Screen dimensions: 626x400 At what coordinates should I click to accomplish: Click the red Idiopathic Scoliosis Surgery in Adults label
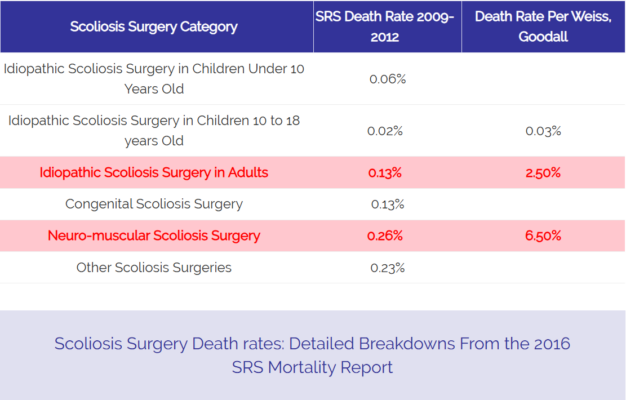[x=154, y=172]
